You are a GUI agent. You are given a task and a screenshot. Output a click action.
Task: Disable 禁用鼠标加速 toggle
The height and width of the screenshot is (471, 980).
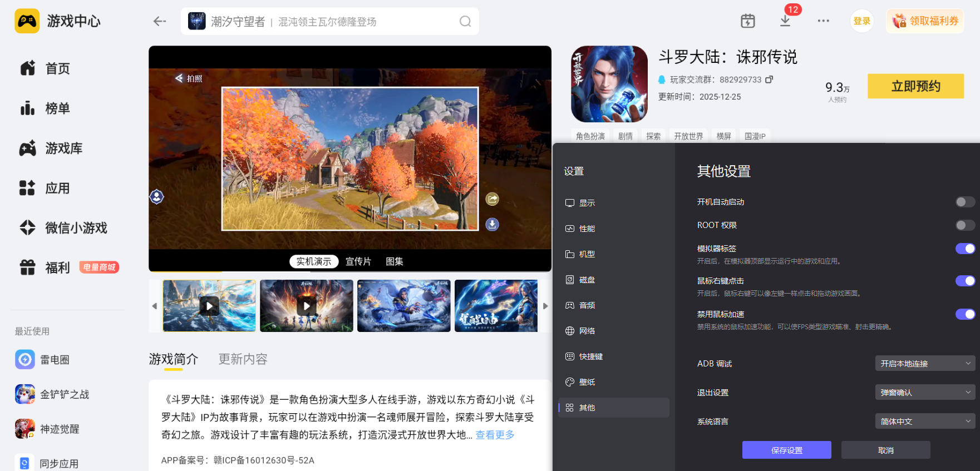pyautogui.click(x=965, y=314)
